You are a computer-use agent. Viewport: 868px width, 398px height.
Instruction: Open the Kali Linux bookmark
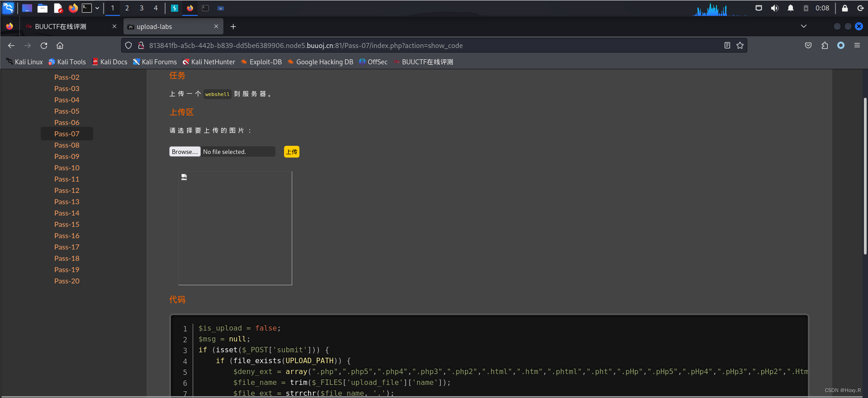coord(24,62)
